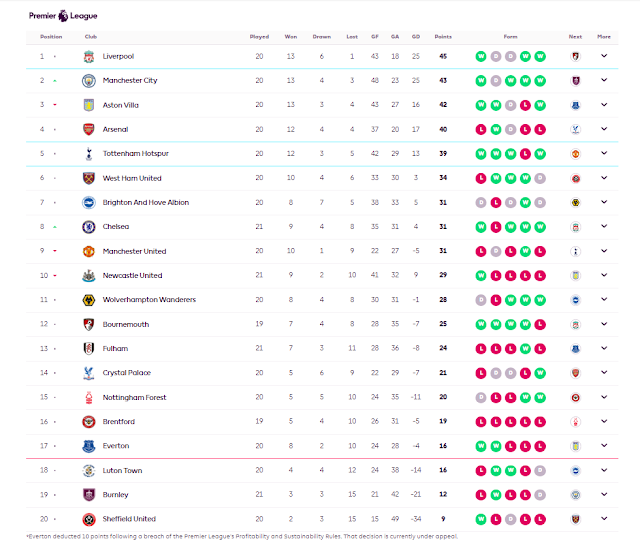Expand Everton row more details
The image size is (640, 541).
(604, 445)
